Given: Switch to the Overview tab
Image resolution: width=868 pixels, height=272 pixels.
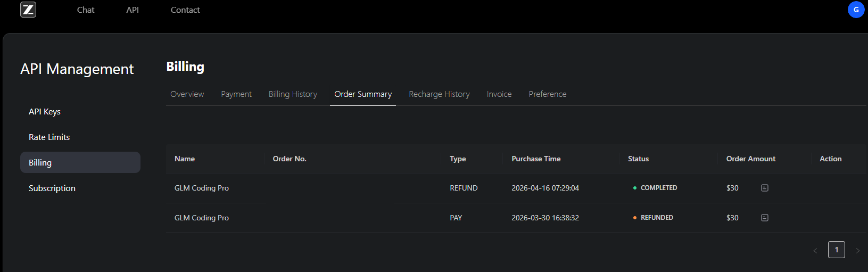Looking at the screenshot, I should pos(187,94).
